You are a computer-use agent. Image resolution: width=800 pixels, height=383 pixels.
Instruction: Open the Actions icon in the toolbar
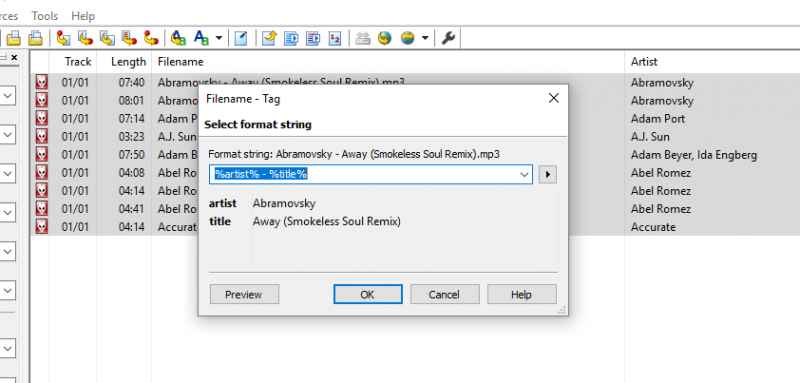pos(178,38)
